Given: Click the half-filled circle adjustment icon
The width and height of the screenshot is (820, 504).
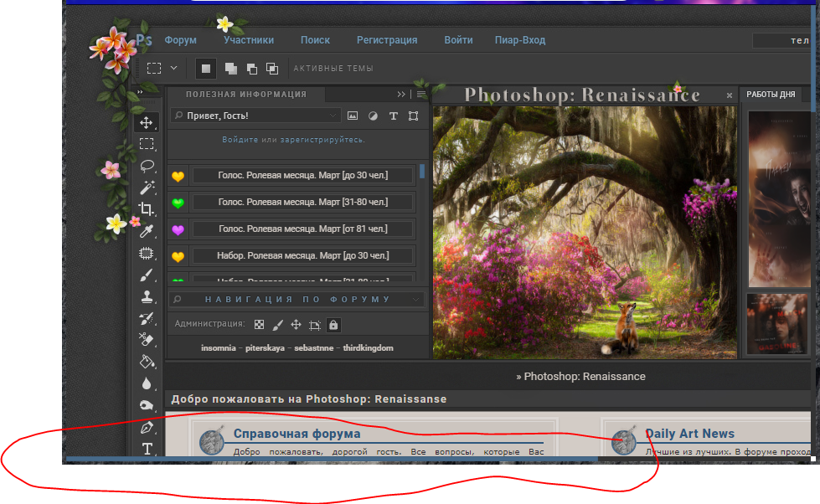Looking at the screenshot, I should (373, 116).
